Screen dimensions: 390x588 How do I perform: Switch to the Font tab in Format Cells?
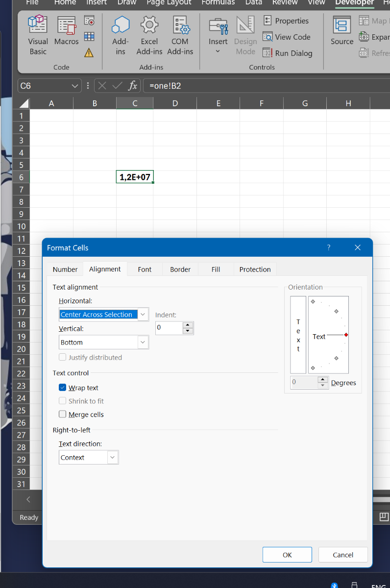point(145,269)
